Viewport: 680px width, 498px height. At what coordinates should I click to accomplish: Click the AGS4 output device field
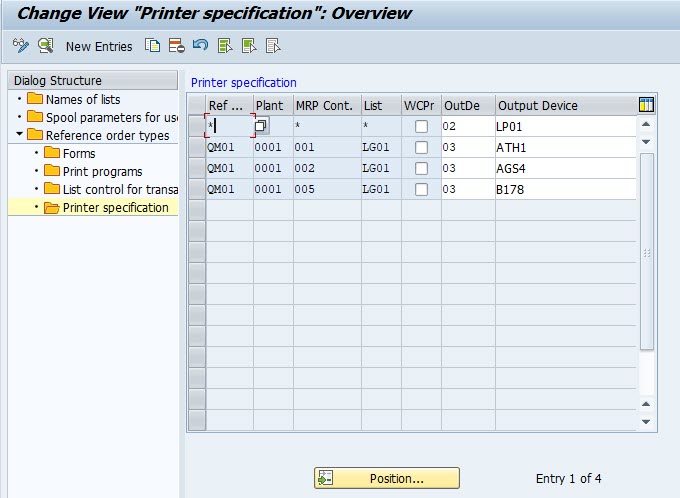(566, 168)
